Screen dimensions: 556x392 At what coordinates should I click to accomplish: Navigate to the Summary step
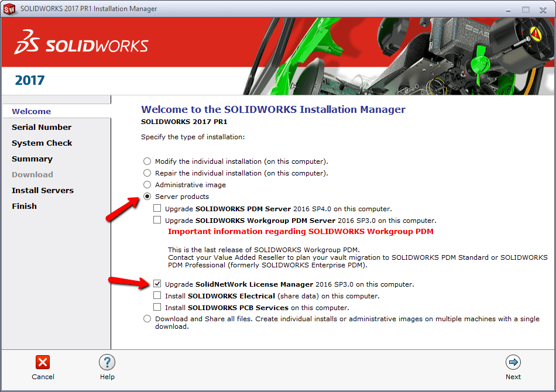(x=32, y=159)
